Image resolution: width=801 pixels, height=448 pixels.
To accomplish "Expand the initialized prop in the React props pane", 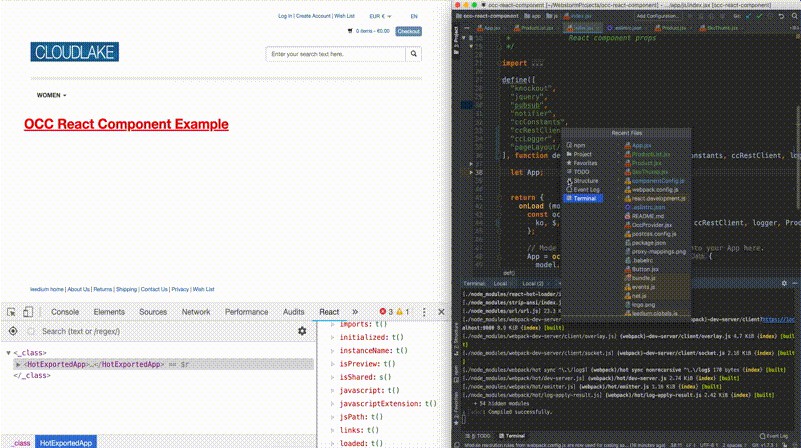I will point(333,337).
